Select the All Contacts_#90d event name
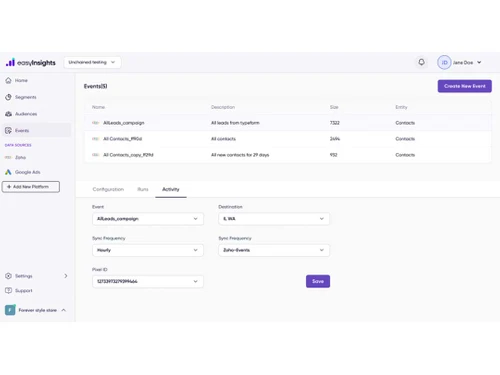Image resolution: width=500 pixels, height=375 pixels. 122,139
